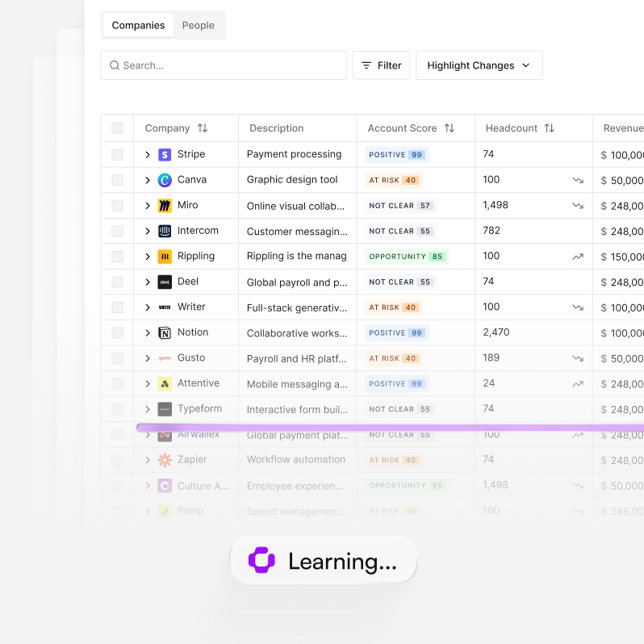Check the Intercom row checkbox
Screen dimensions: 644x644
coord(118,232)
